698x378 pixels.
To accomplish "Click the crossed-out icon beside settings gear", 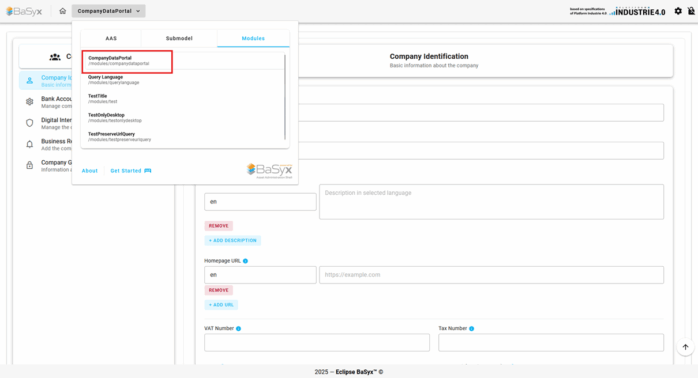I will click(691, 11).
